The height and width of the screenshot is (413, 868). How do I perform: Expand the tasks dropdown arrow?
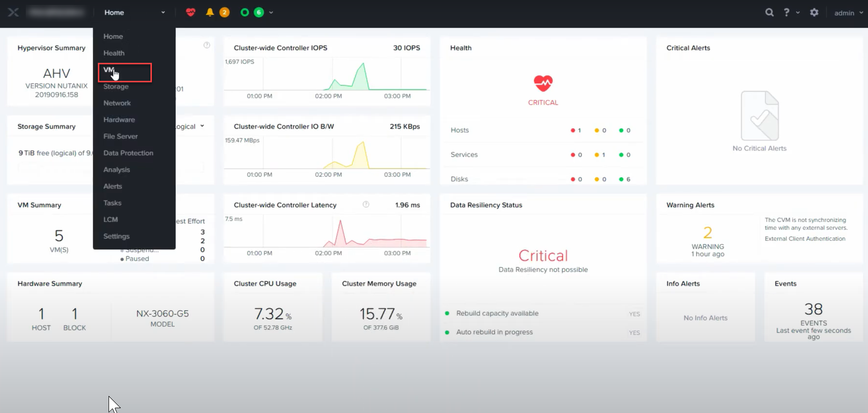pyautogui.click(x=271, y=13)
